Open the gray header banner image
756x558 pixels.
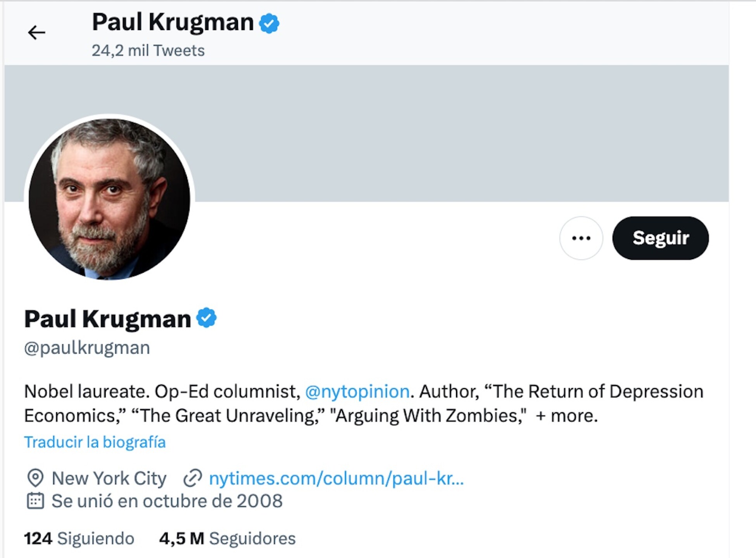[x=426, y=132]
